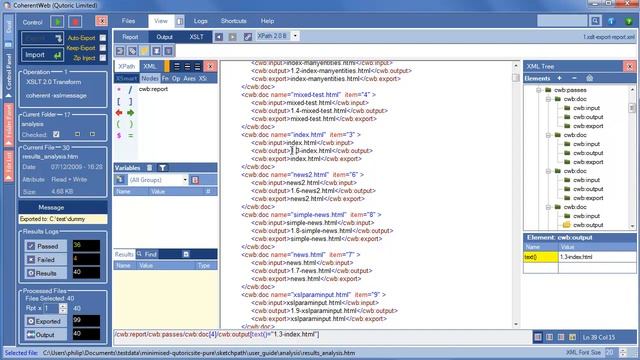
Task: Click the green help icon at top right
Action: (629, 21)
